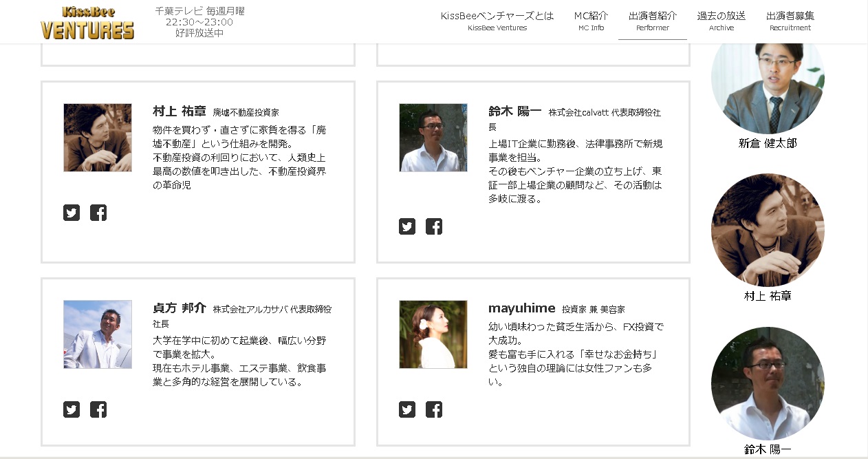The height and width of the screenshot is (459, 868).
Task: Select 鈴木 陽一 circular sidebar portrait
Action: click(768, 383)
